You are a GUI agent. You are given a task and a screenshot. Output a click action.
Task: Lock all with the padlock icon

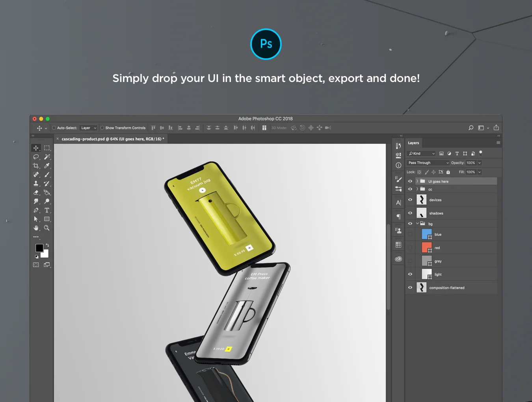(x=448, y=172)
